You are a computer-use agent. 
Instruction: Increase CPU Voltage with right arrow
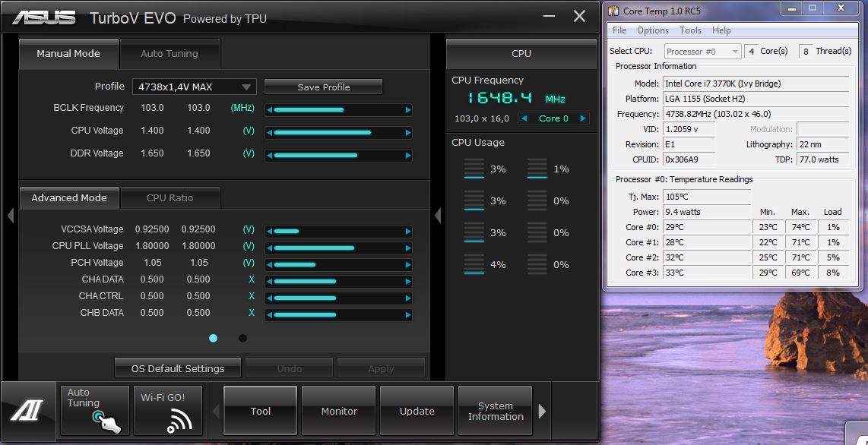click(408, 133)
